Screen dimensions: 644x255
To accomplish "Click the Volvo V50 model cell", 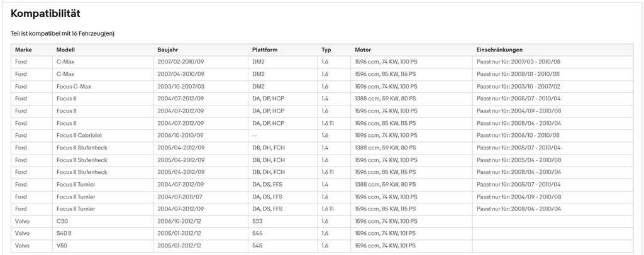I will [x=61, y=246].
